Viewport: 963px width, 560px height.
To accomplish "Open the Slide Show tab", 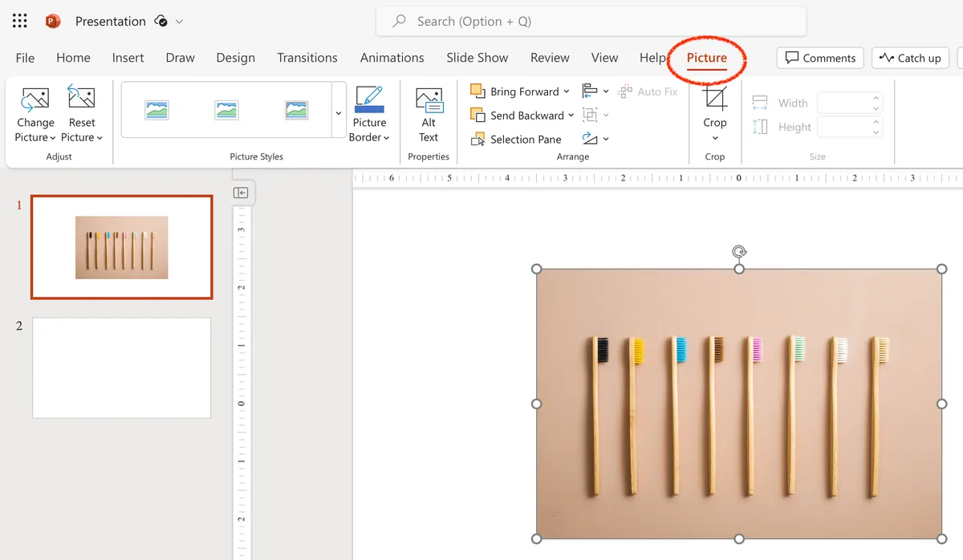I will click(477, 58).
